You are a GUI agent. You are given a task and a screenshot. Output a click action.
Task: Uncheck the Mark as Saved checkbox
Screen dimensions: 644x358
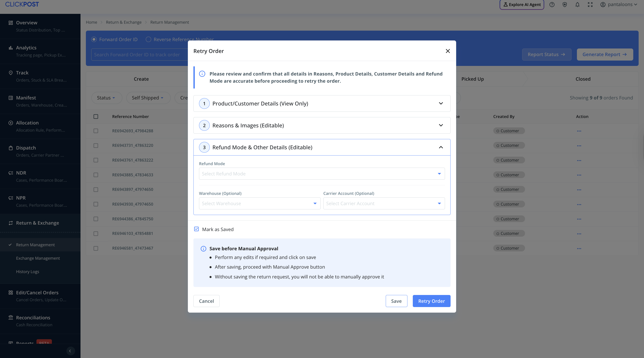click(x=197, y=229)
